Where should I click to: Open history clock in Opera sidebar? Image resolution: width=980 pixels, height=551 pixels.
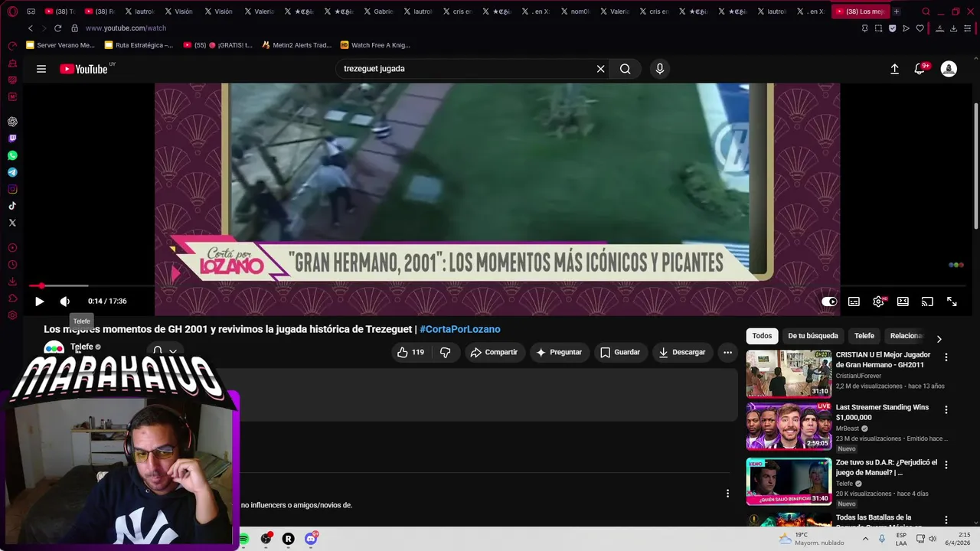(12, 265)
